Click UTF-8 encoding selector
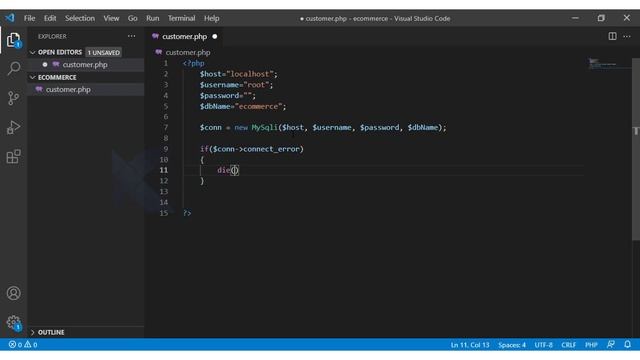Viewport: 640px width, 360px height. [x=543, y=345]
